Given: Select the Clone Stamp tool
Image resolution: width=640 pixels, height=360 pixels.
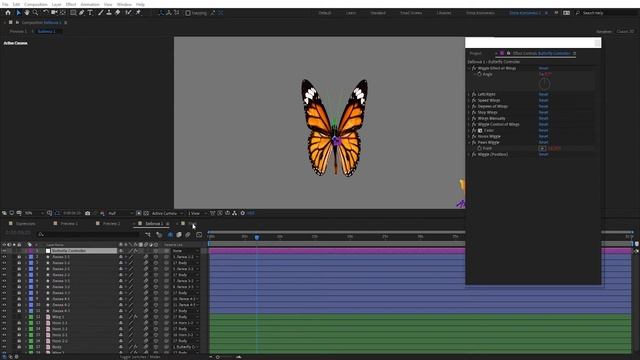Looking at the screenshot, I should [109, 13].
